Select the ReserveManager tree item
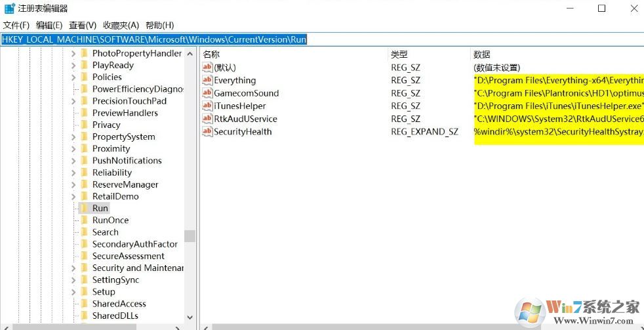 tap(125, 184)
